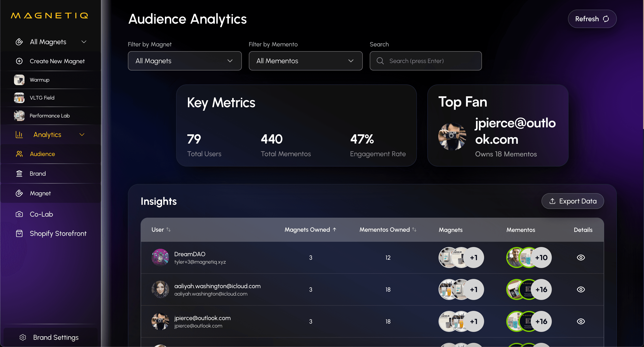Click the Export Data upload icon
Screen dimensions: 644x347
pos(552,201)
